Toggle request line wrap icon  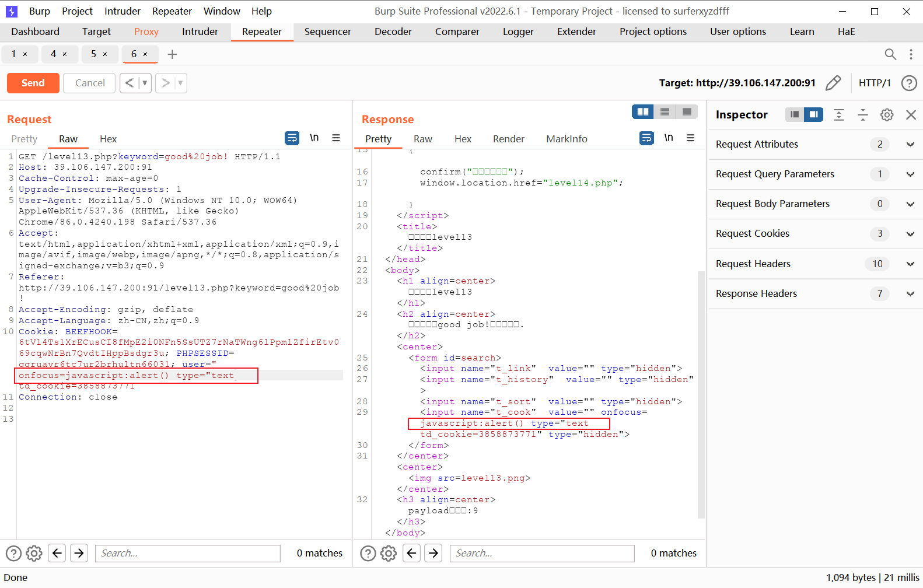point(292,138)
